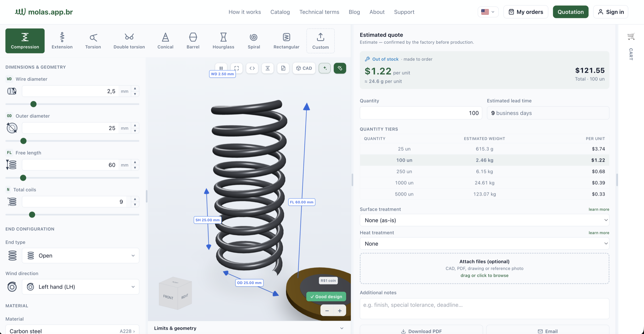Click the Quotation button
The height and width of the screenshot is (334, 644).
pos(570,12)
